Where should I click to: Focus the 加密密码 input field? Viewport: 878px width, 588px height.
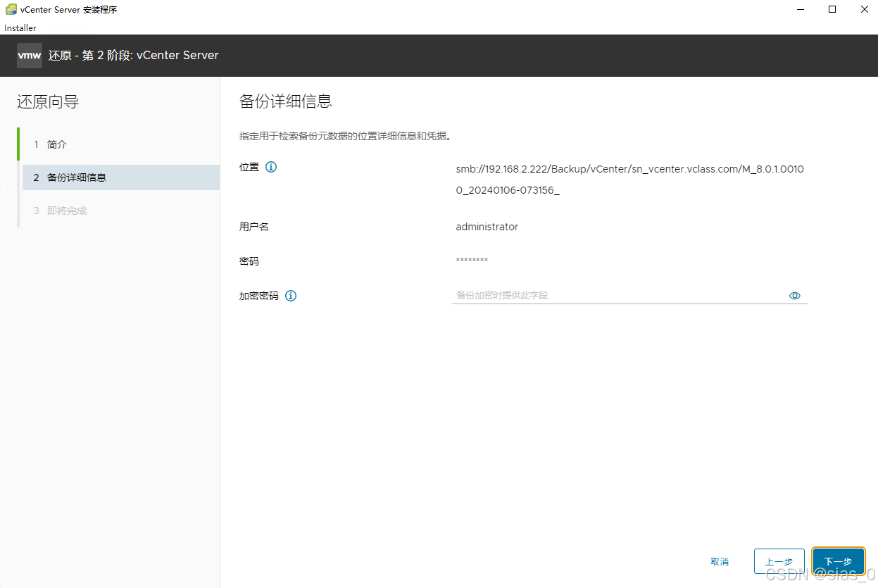629,296
